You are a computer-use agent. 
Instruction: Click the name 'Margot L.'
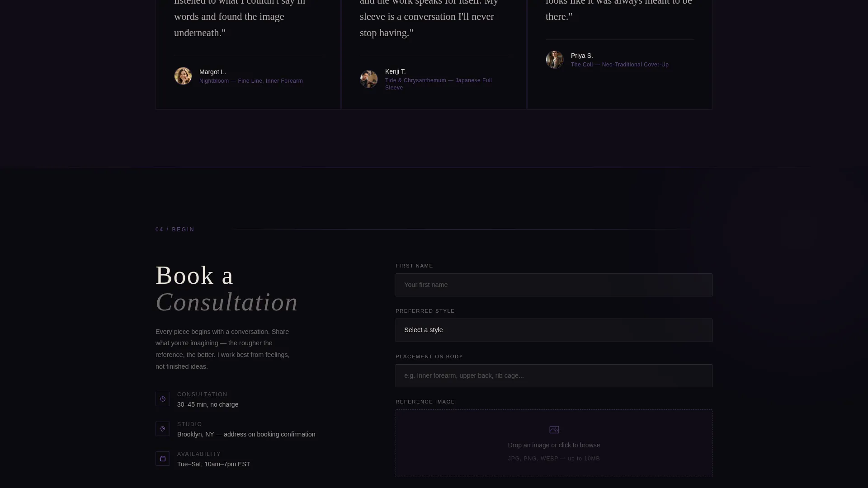click(x=212, y=72)
